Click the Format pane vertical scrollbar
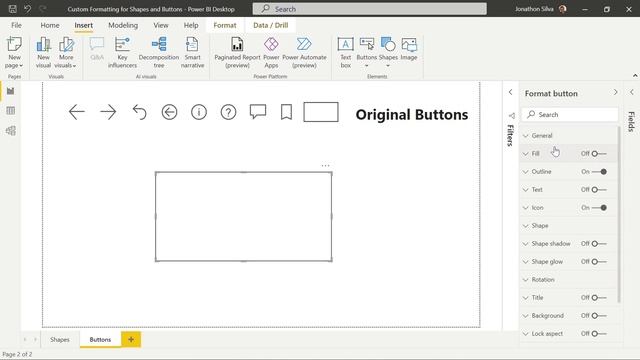 pyautogui.click(x=619, y=214)
